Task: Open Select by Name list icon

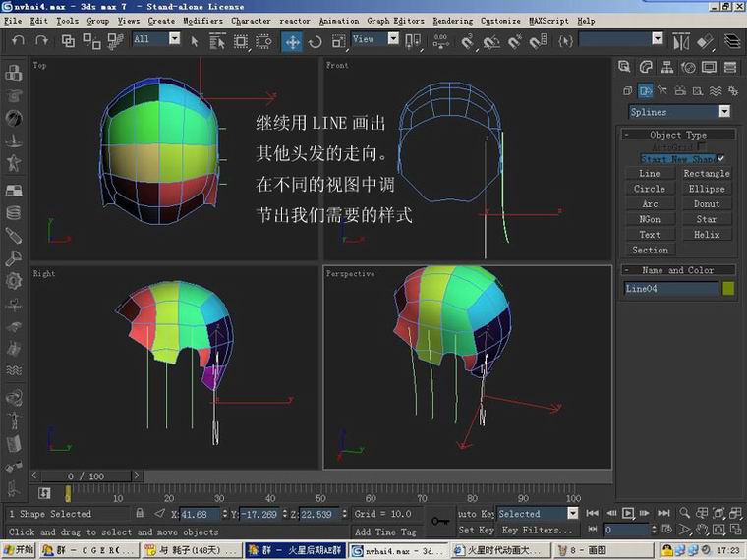Action: click(x=217, y=41)
